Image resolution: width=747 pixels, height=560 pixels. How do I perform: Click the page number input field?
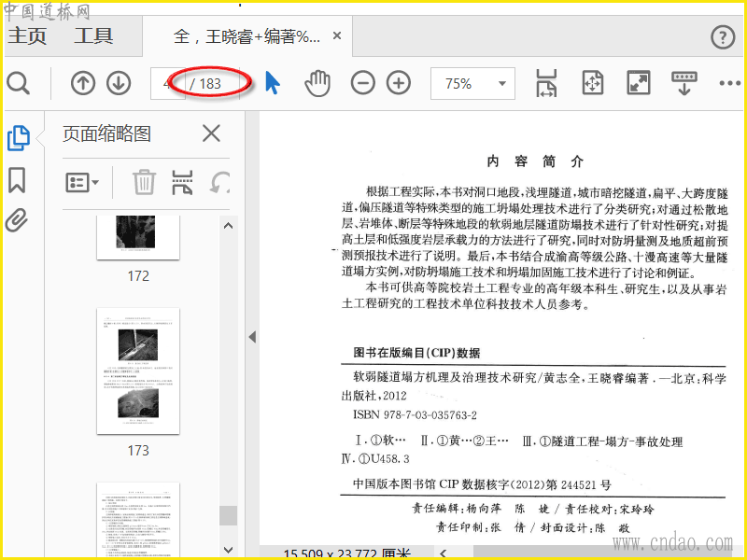coord(168,83)
